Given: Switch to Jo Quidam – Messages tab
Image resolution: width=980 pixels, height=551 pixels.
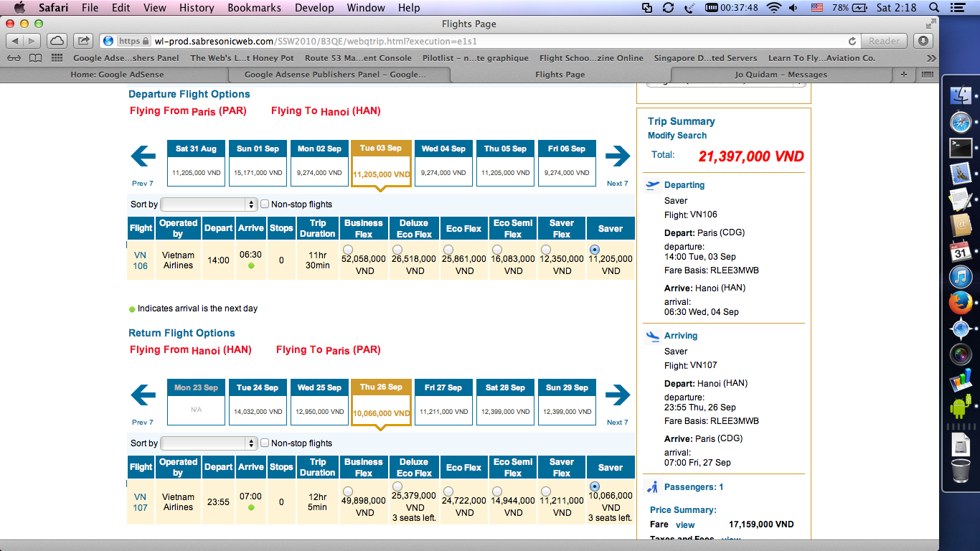Looking at the screenshot, I should click(x=781, y=74).
